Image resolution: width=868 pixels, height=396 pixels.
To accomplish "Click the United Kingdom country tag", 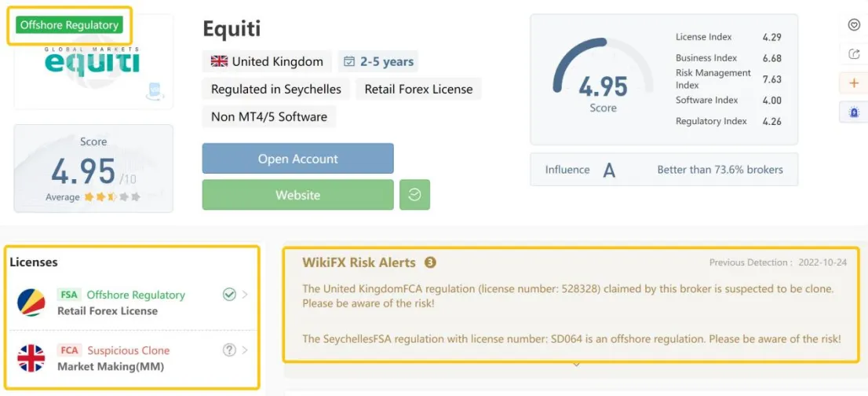I will [267, 61].
